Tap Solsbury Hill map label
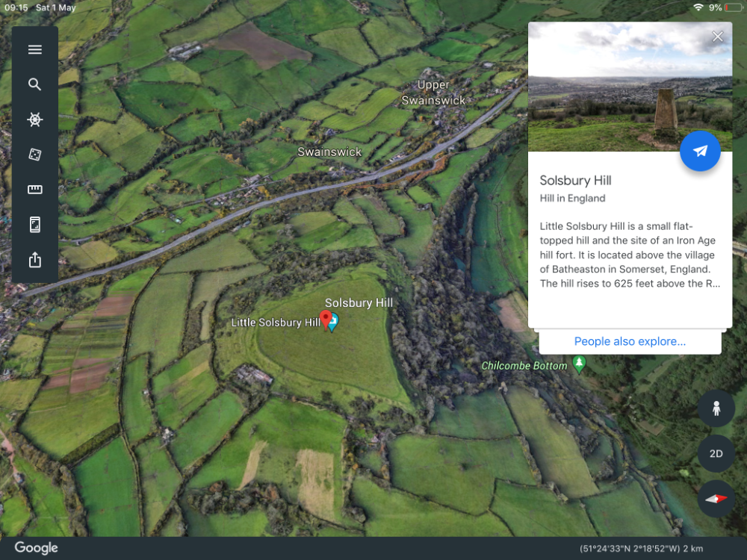Screen dimensions: 747x560 (x=359, y=303)
